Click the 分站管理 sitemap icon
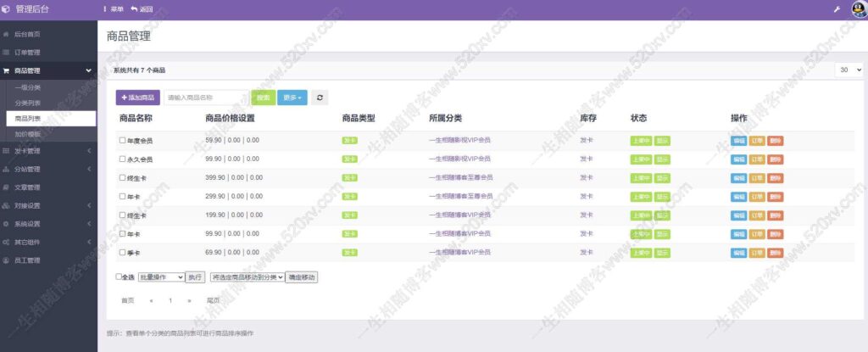Screen dimensions: 868x352 click(6, 169)
